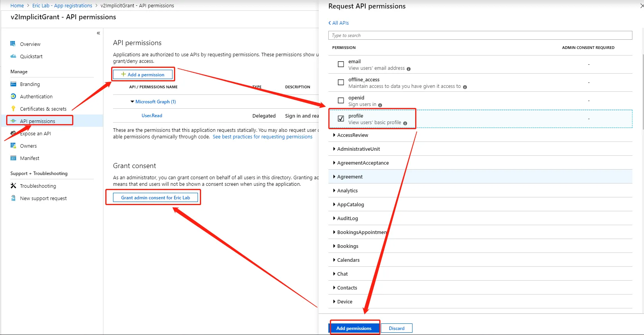The width and height of the screenshot is (644, 335).
Task: Click Eric Lab - App registrations breadcrumb
Action: (62, 6)
